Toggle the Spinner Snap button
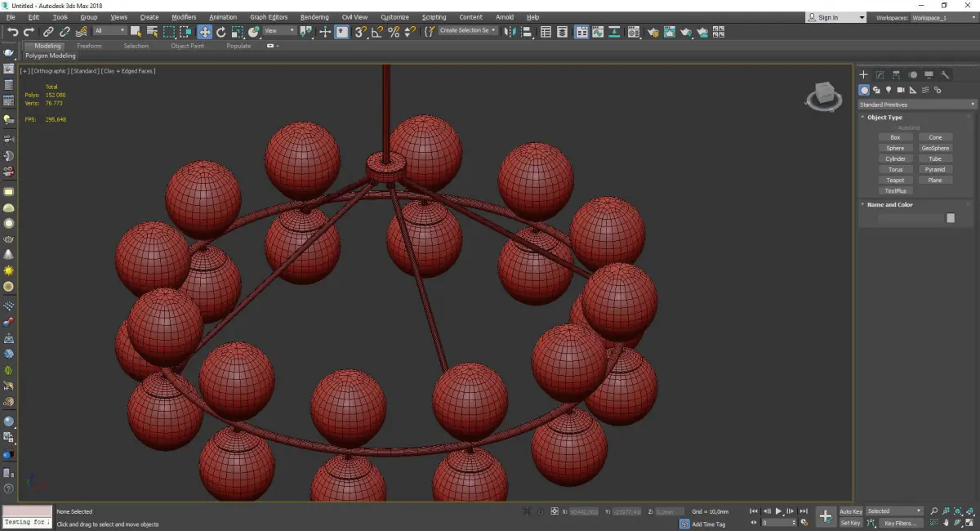Screen dimensions: 980x531 [410, 32]
